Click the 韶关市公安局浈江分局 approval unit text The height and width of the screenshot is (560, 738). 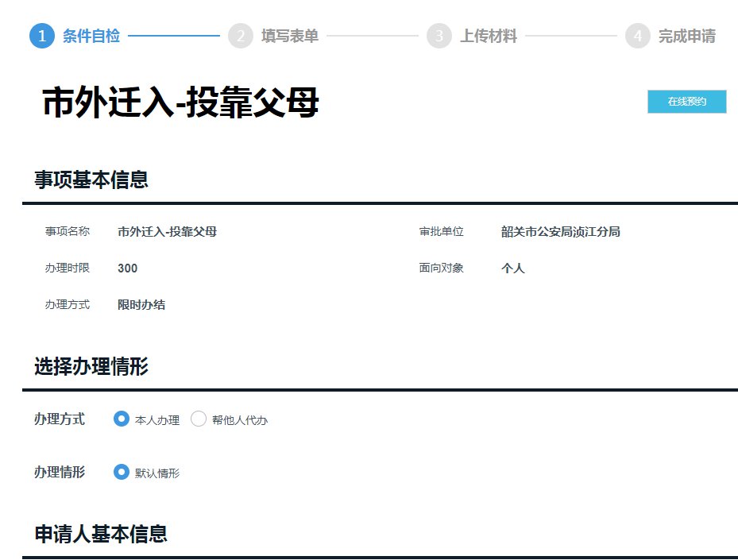[x=560, y=232]
